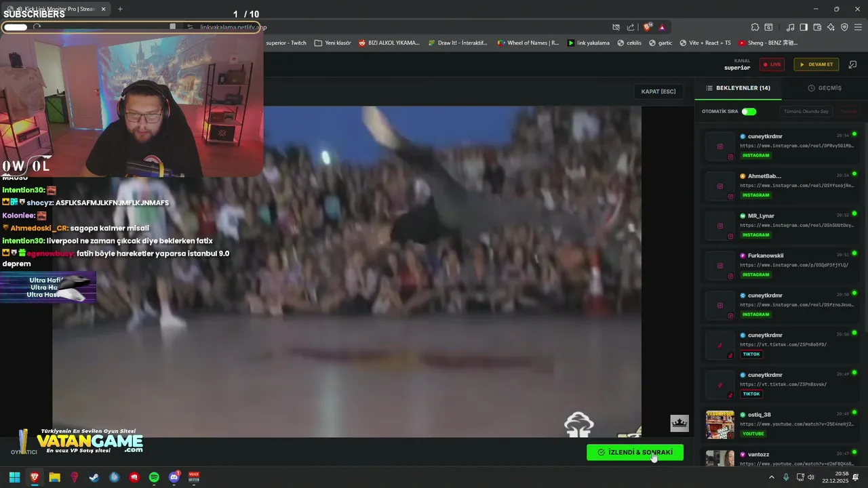The image size is (868, 488).
Task: Open Steam from the taskbar
Action: (94, 477)
